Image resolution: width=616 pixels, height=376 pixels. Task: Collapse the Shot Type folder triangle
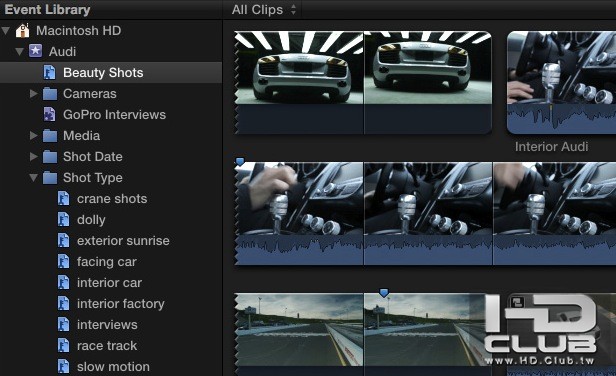33,178
